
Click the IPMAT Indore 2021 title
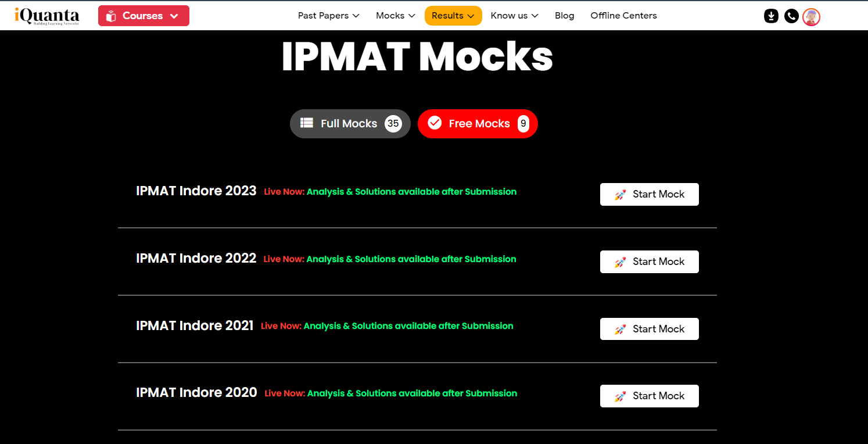point(195,325)
